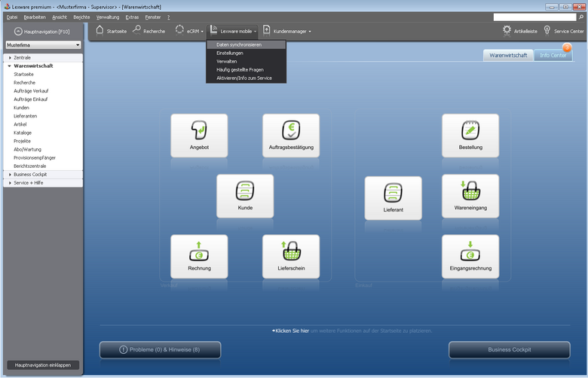Select Projekte in navigation tree
This screenshot has width=588, height=378.
click(22, 142)
